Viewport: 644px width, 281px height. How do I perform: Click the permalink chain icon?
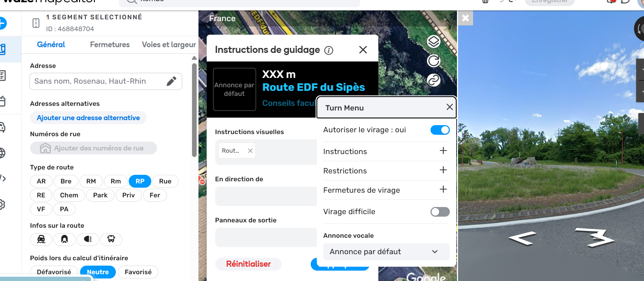pyautogui.click(x=434, y=80)
